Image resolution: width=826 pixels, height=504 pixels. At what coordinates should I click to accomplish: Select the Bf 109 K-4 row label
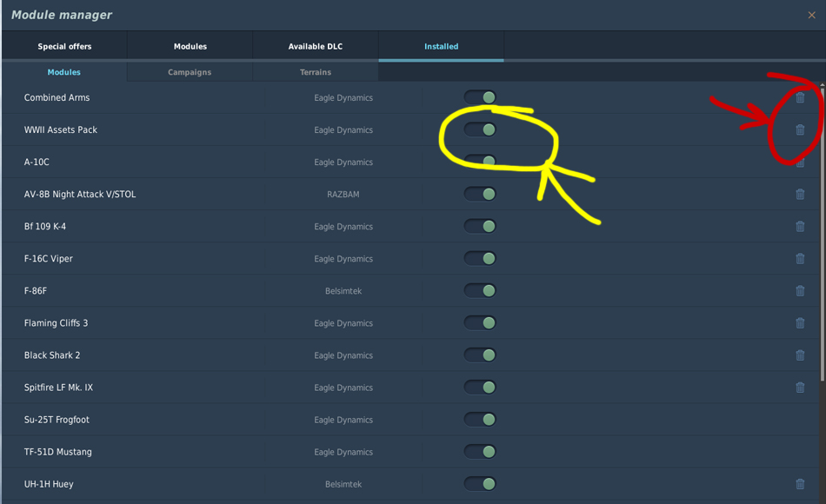coord(44,226)
